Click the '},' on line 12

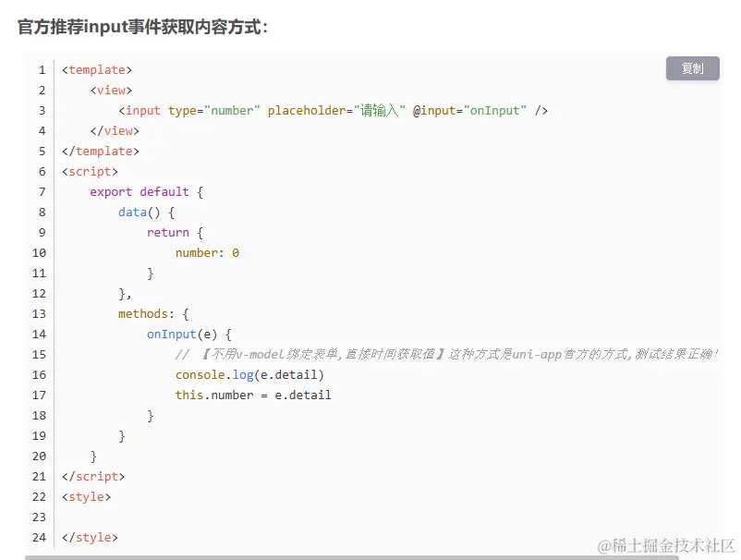pos(125,294)
